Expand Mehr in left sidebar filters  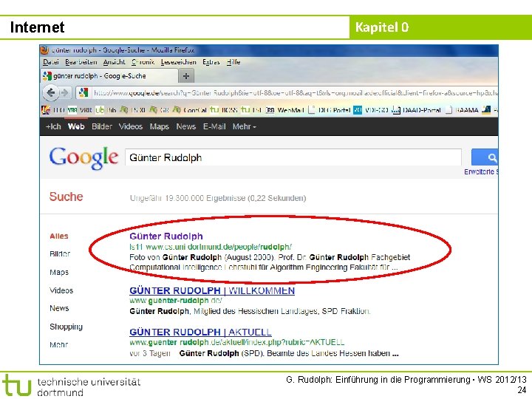(x=58, y=345)
